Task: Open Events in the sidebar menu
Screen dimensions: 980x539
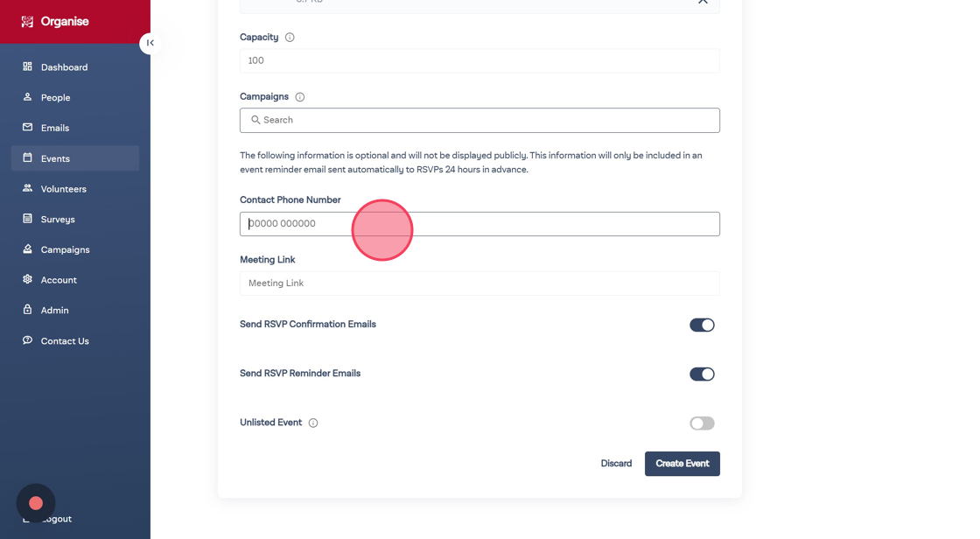Action: tap(55, 158)
